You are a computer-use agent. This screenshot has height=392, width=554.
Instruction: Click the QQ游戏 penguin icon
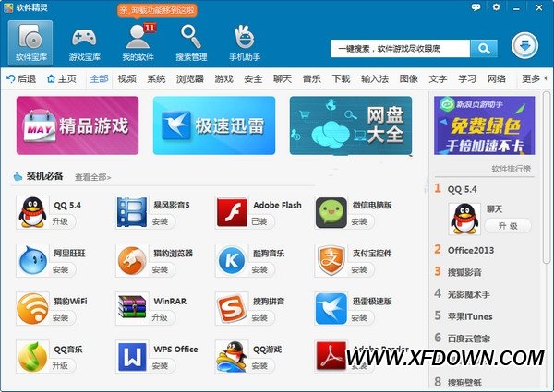coord(232,357)
